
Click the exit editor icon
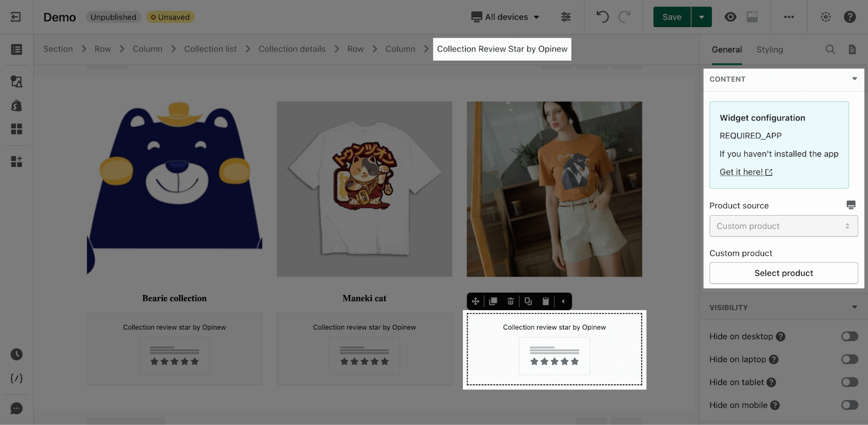point(16,17)
